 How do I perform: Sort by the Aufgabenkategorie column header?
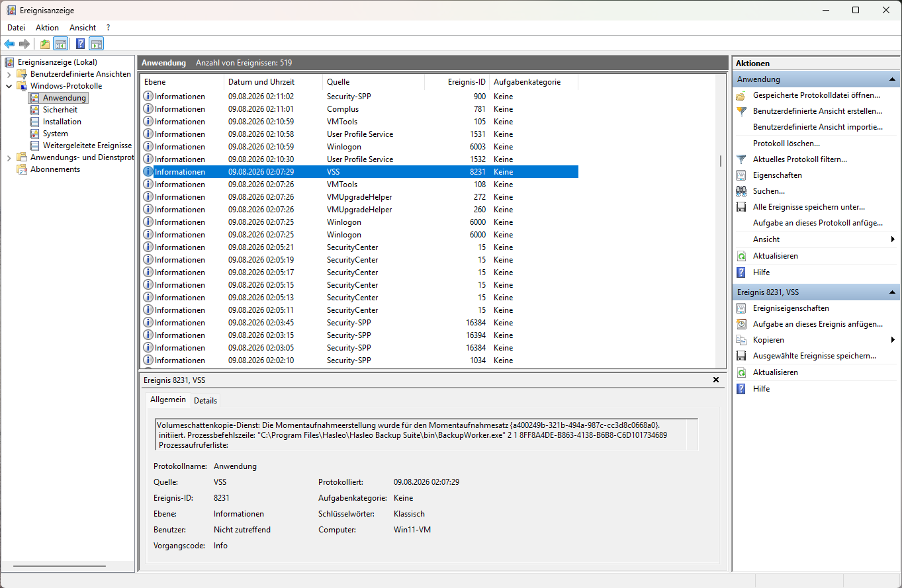coord(533,82)
